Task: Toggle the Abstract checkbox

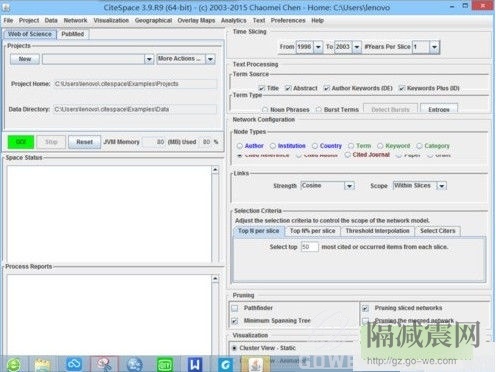Action: tap(288, 88)
